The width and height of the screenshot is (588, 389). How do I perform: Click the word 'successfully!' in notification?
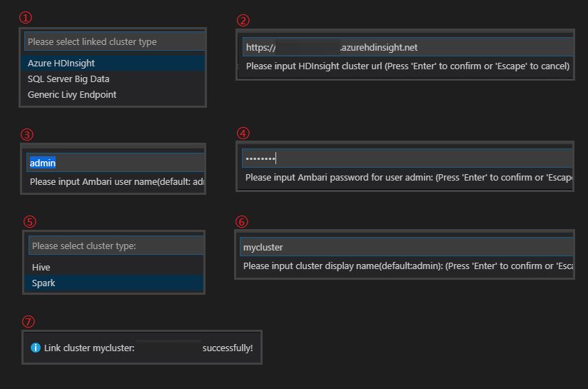pos(228,348)
